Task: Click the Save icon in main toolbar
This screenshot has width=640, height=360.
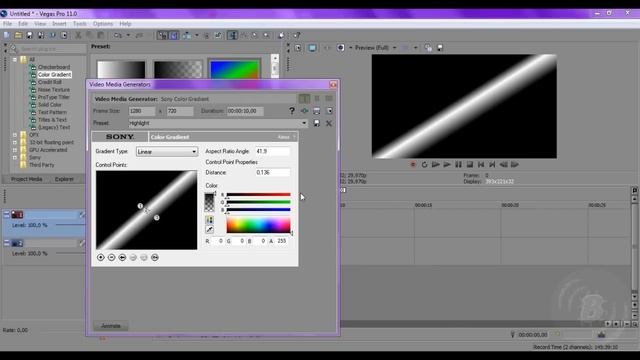Action: tap(29, 36)
